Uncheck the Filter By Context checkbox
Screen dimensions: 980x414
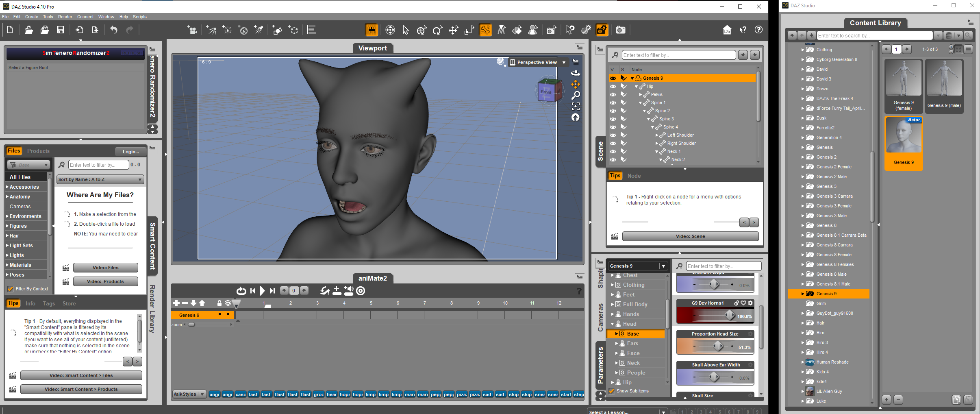click(x=11, y=289)
